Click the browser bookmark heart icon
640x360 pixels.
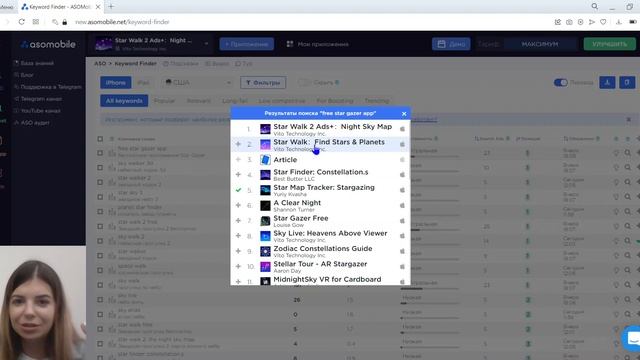[x=603, y=22]
